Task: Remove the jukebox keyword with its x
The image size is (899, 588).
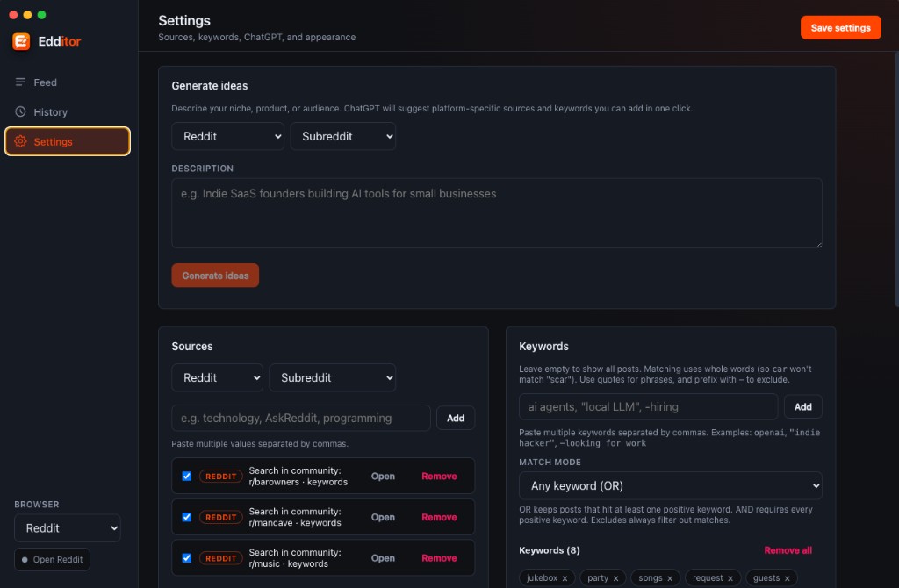Action: tap(565, 578)
